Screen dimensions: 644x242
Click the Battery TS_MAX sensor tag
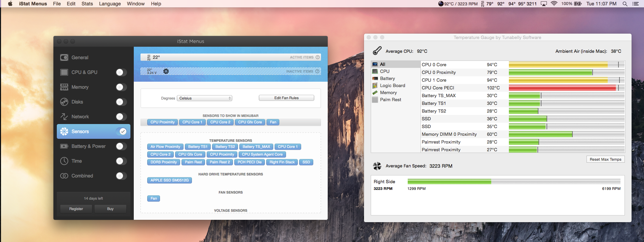256,147
